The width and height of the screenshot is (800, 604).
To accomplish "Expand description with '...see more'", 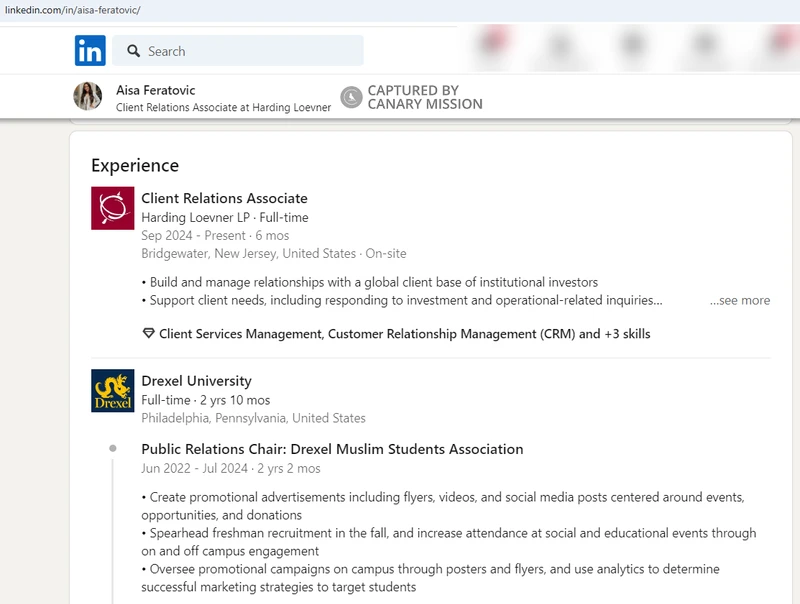I will click(740, 300).
